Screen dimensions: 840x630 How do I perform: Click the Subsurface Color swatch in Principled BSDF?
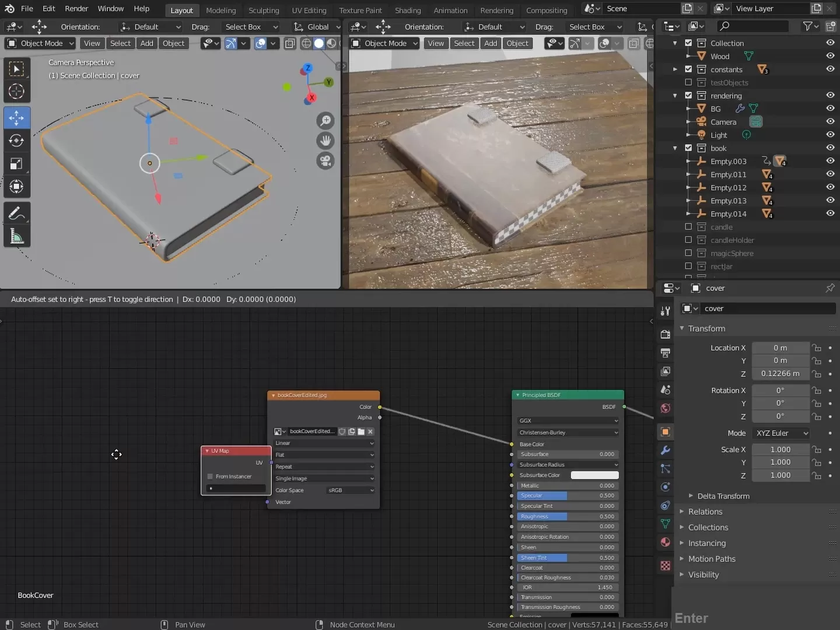point(594,475)
